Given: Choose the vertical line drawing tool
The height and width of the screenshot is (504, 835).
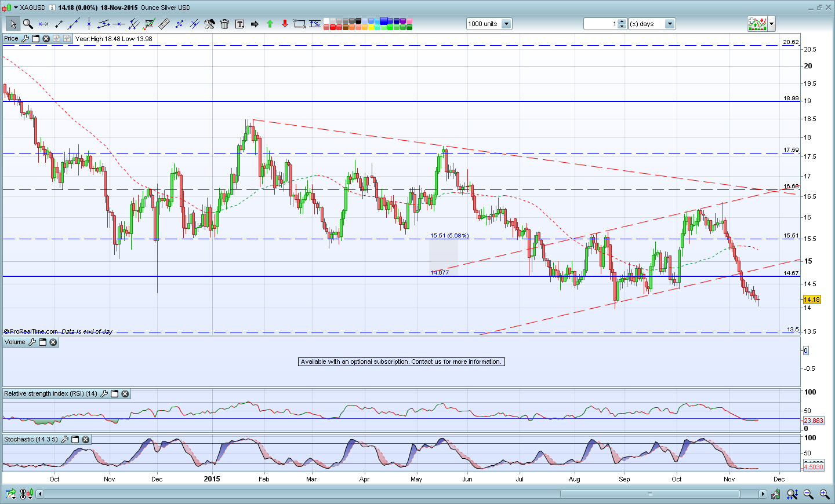Looking at the screenshot, I should coord(89,24).
